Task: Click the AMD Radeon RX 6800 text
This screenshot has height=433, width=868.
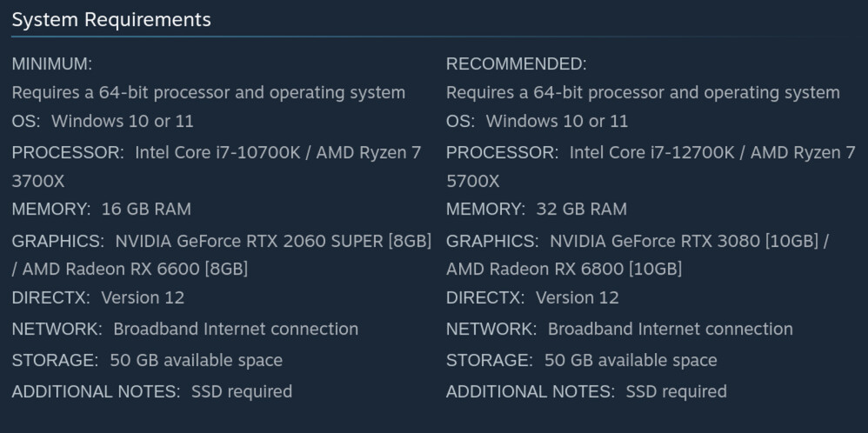Action: pyautogui.click(x=564, y=269)
